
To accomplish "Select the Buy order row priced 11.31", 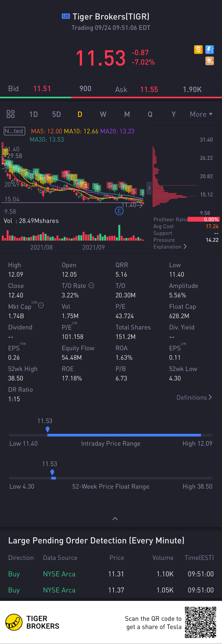I will [111, 574].
